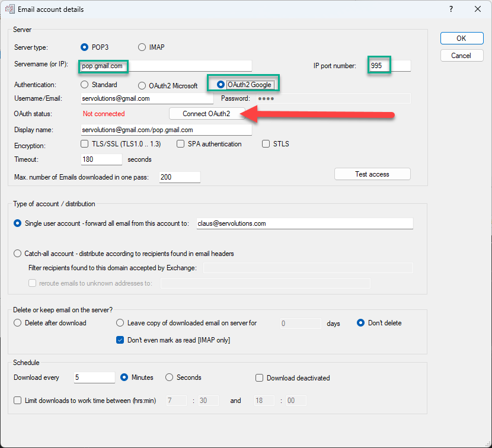Choose Standard authentication option
492x448 pixels.
pyautogui.click(x=84, y=85)
